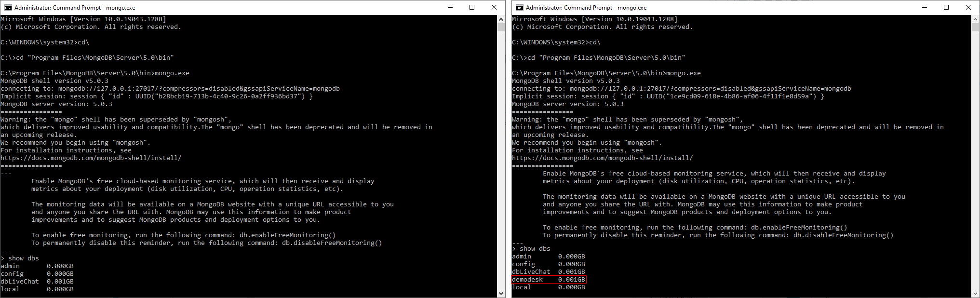Click the 'demodesk 0.001GB' row in right window
The height and width of the screenshot is (298, 980).
coord(549,280)
